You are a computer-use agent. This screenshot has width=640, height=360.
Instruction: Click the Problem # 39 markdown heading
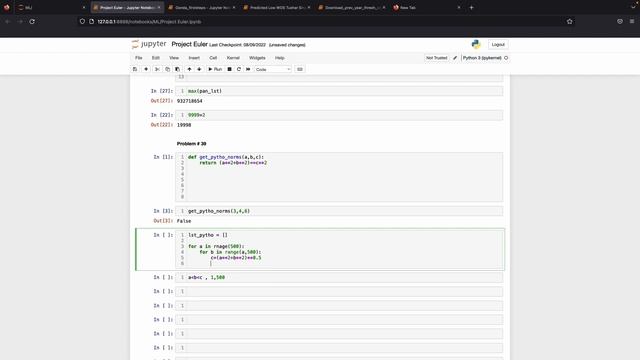(x=191, y=144)
